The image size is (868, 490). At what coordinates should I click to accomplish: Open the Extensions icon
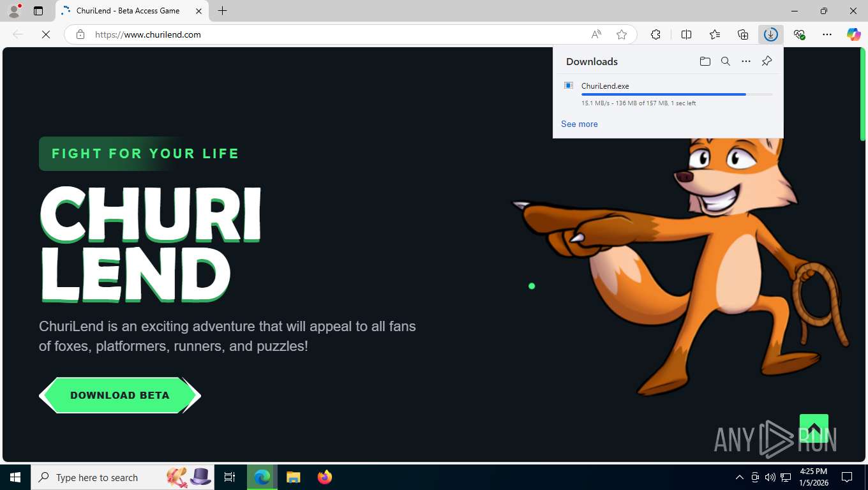point(655,34)
